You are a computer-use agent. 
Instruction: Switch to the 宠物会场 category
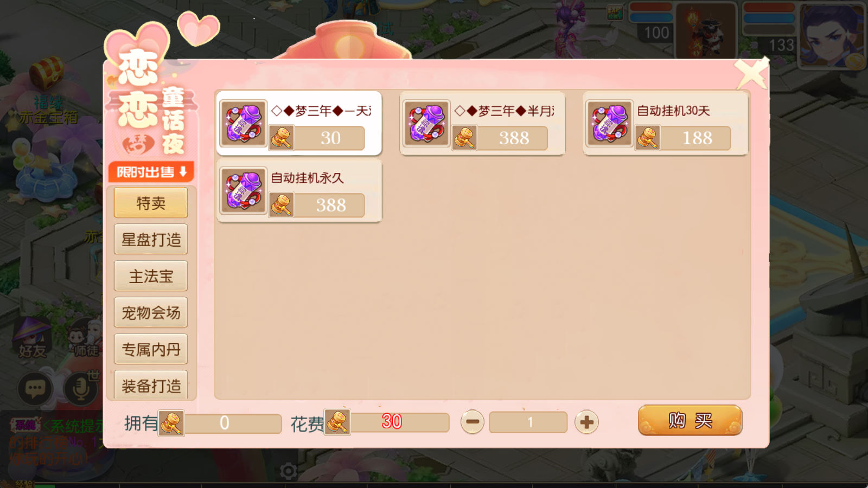click(x=151, y=312)
